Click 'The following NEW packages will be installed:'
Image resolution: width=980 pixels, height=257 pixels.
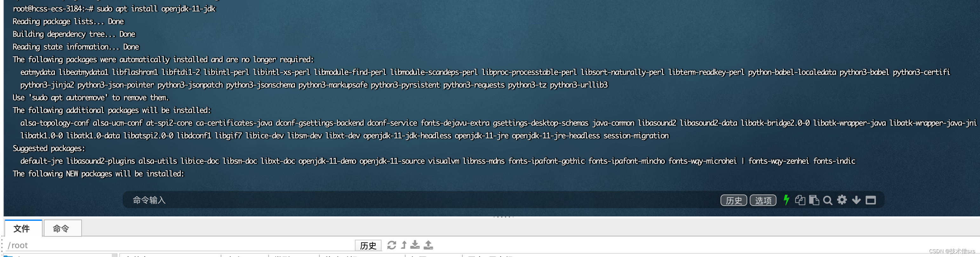point(98,174)
